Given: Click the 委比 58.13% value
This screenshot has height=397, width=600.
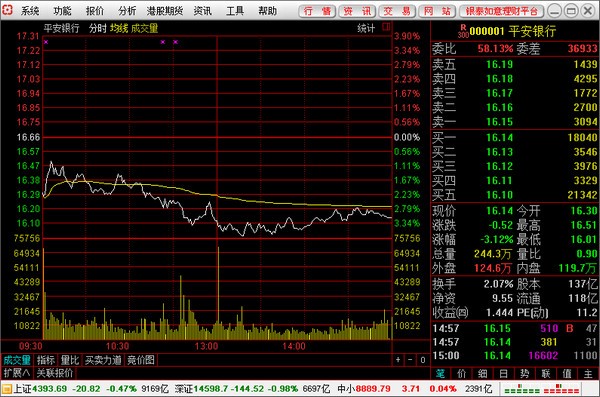Looking at the screenshot, I should (495, 49).
